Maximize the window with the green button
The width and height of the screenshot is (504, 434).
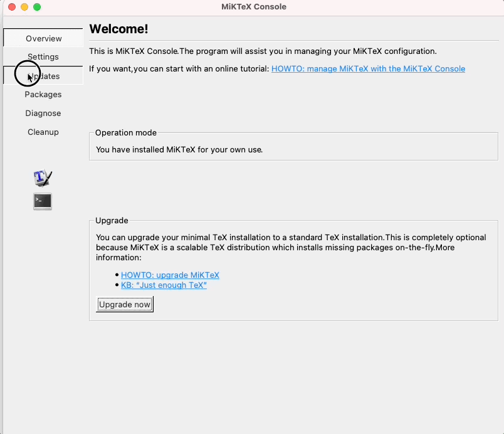(x=37, y=7)
